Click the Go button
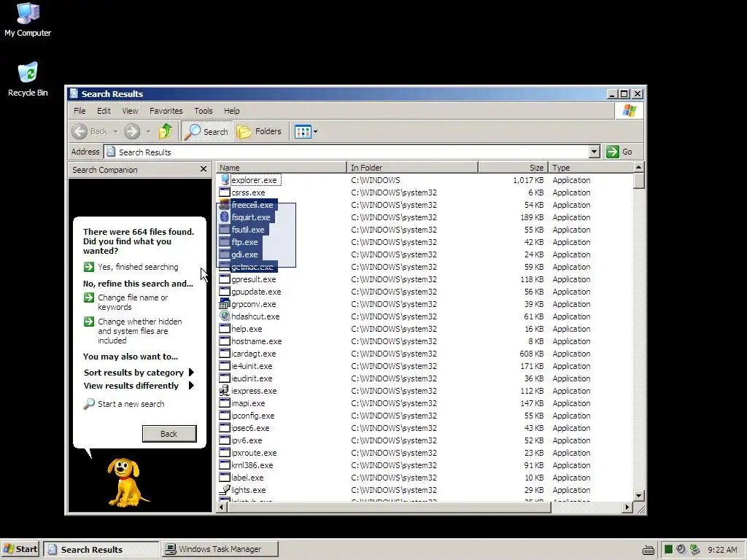This screenshot has height=560, width=747. click(x=620, y=152)
